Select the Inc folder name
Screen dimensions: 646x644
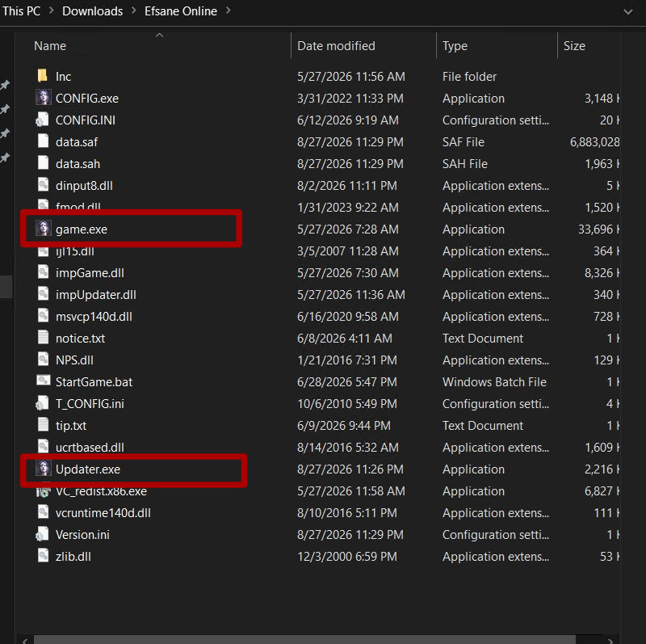click(x=64, y=76)
